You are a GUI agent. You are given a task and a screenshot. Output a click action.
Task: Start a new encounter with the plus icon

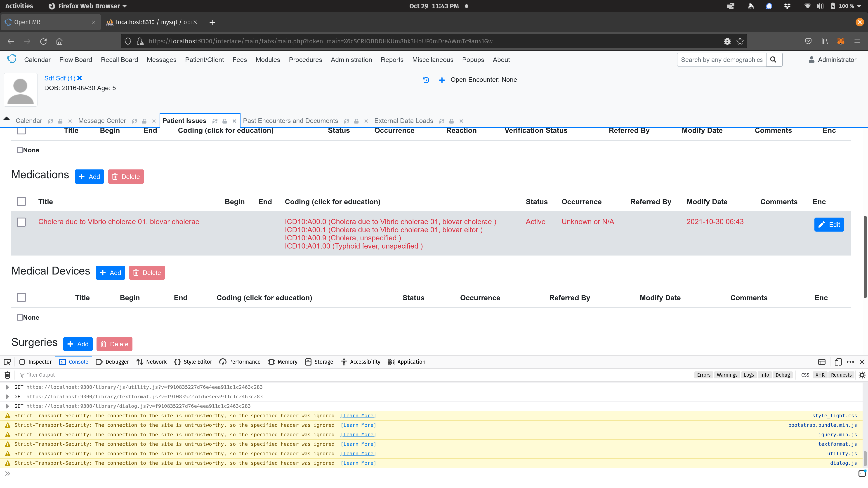tap(442, 80)
